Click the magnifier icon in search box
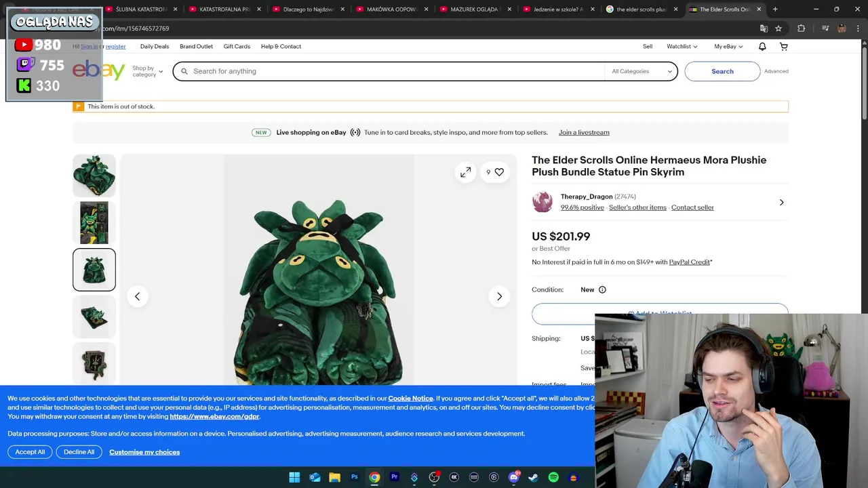This screenshot has width=868, height=488. [x=184, y=71]
